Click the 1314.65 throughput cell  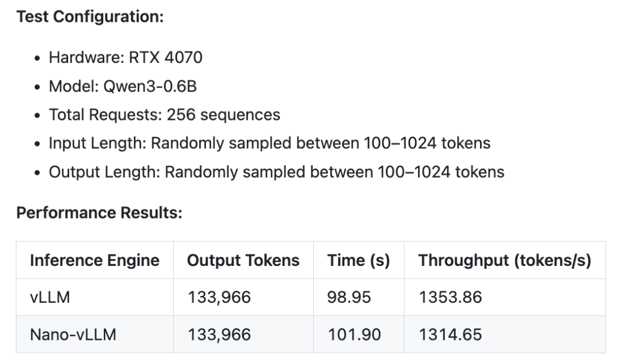[x=505, y=335]
